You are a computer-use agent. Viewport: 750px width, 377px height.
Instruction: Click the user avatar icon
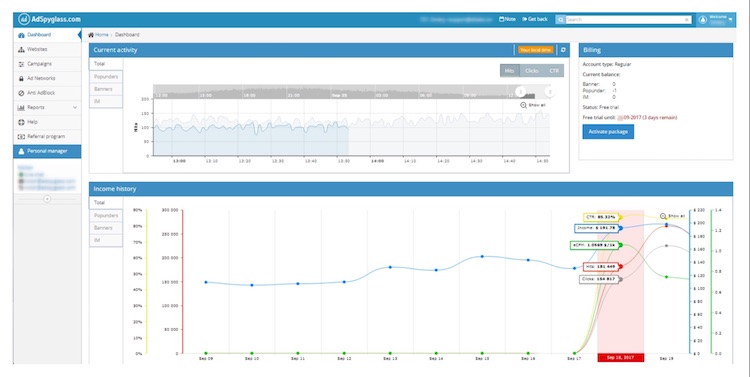[703, 20]
